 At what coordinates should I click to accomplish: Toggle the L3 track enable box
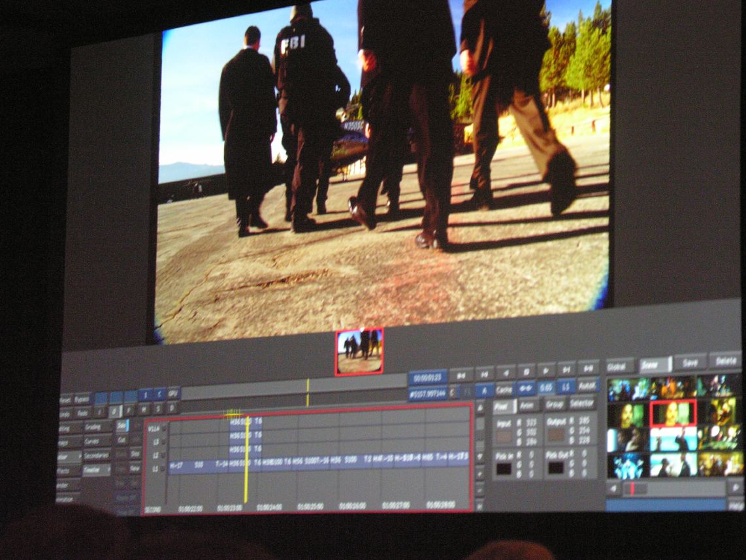coord(163,442)
